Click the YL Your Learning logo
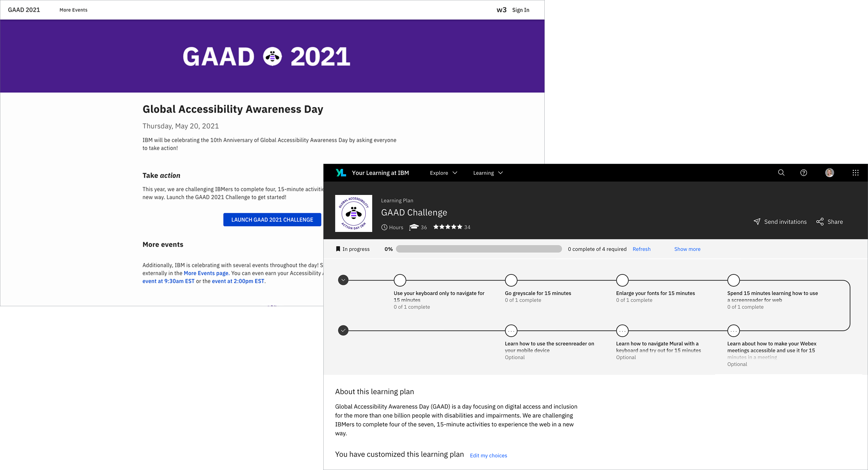868x470 pixels. 340,173
